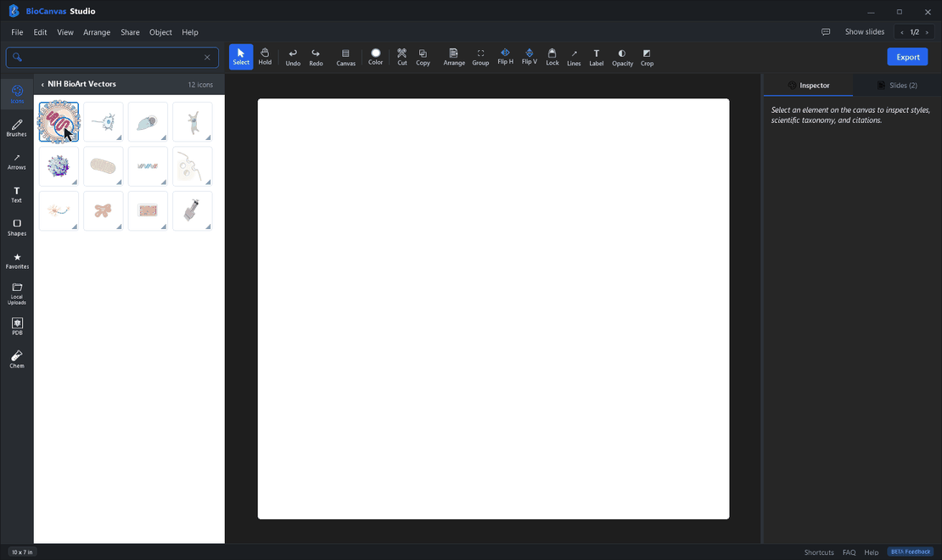The width and height of the screenshot is (942, 560).
Task: Send BETA Feedback
Action: [910, 552]
